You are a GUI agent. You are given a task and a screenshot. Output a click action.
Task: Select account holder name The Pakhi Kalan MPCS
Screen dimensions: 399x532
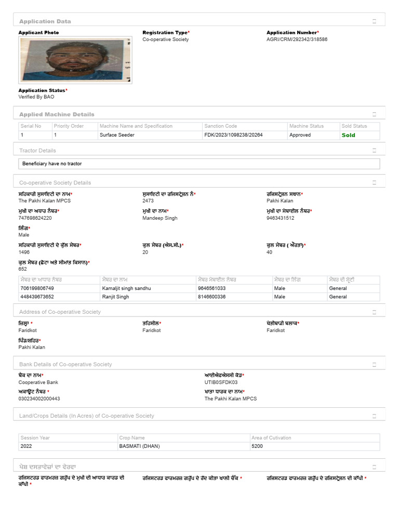[230, 398]
